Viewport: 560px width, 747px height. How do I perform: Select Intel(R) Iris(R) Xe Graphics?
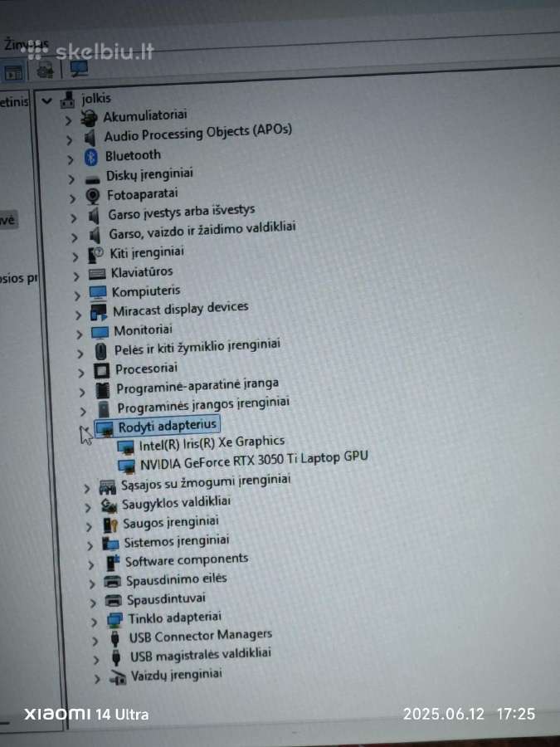click(212, 443)
